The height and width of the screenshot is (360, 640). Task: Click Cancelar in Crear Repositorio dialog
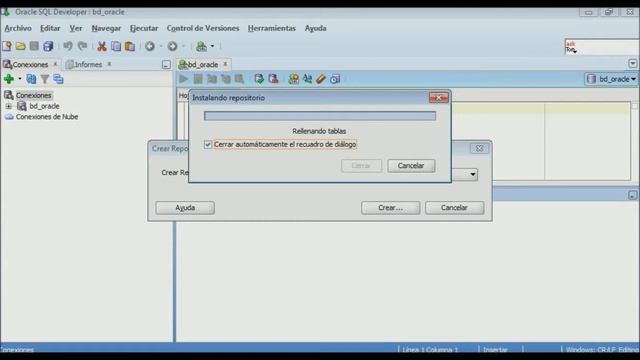[454, 208]
